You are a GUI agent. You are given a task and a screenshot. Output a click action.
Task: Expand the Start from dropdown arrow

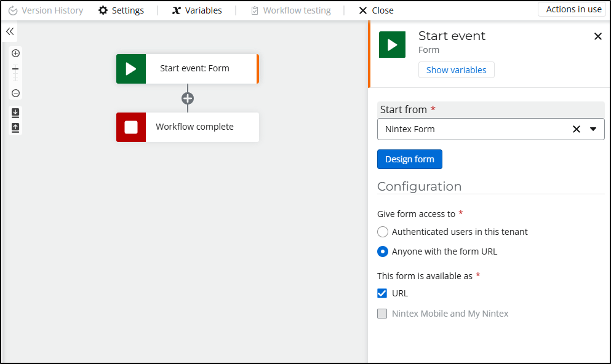click(593, 129)
